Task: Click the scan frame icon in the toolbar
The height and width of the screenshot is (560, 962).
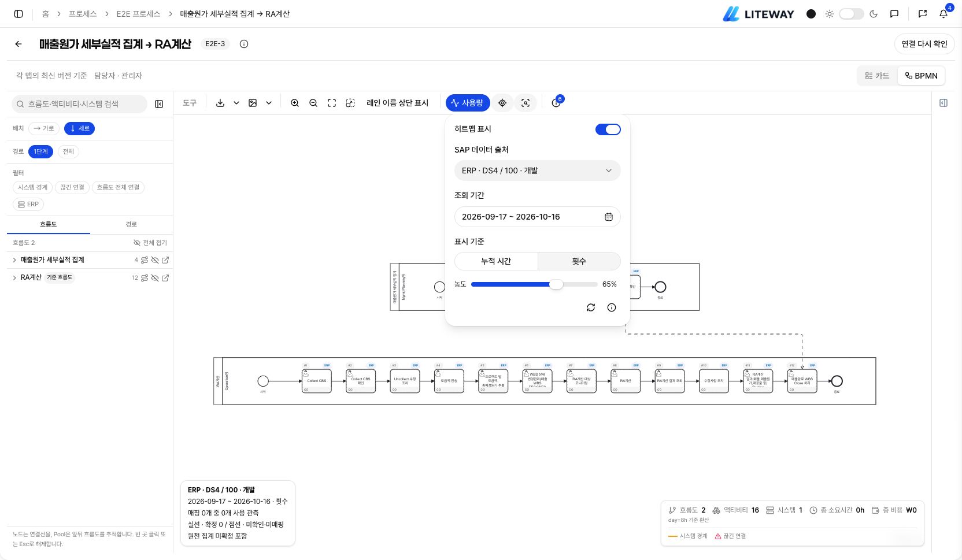Action: 526,103
